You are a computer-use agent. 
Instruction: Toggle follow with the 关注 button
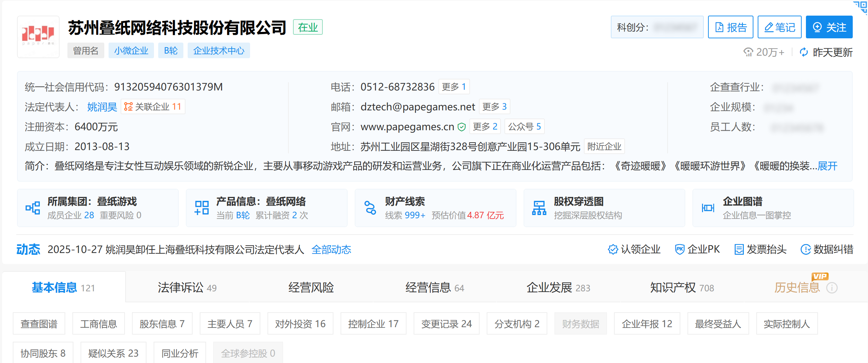coord(829,27)
